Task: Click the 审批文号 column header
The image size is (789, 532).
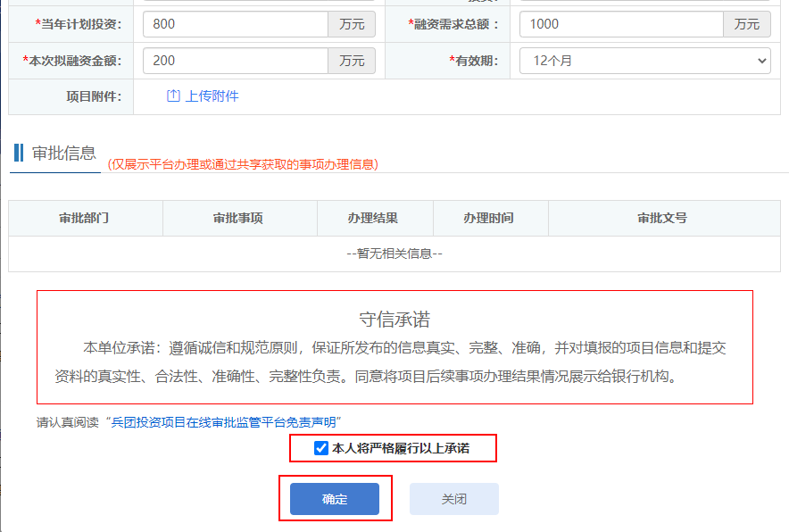Action: coord(662,219)
